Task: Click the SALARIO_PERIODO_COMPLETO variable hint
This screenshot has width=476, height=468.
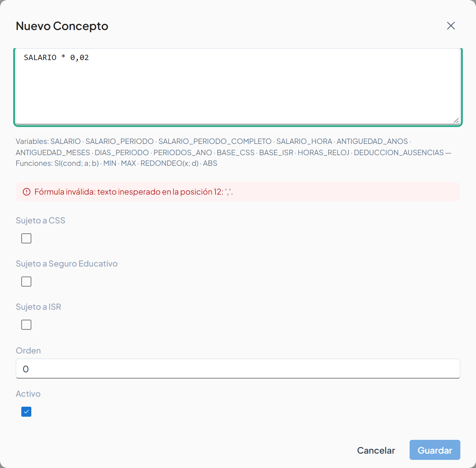Action: click(x=215, y=141)
